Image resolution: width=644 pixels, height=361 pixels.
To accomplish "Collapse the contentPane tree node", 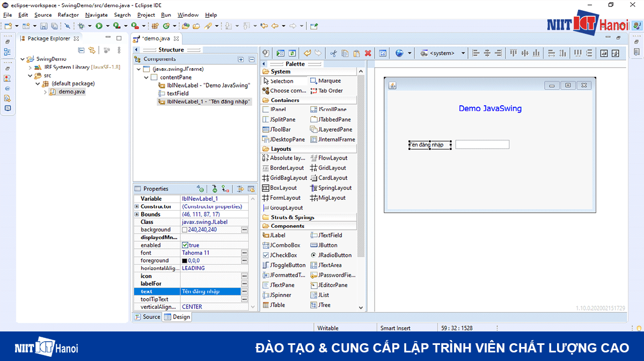I will tap(145, 77).
